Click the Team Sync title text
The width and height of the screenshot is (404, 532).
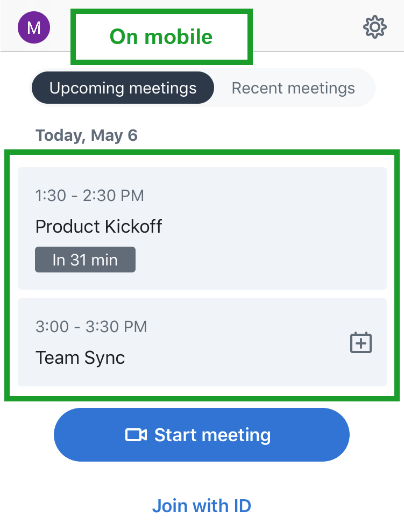(80, 357)
